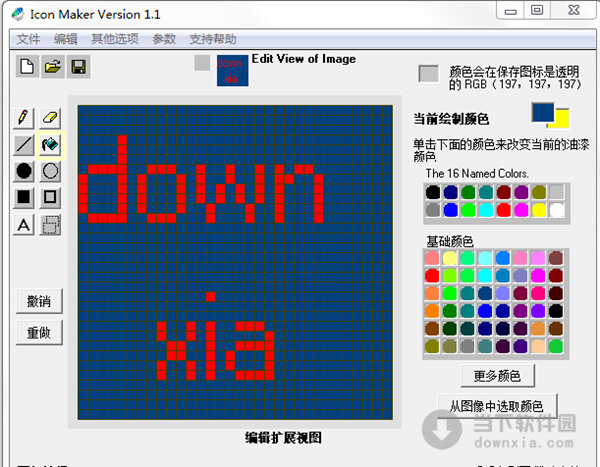Open the 文件 menu
Screen dimensions: 600x467
[28, 39]
